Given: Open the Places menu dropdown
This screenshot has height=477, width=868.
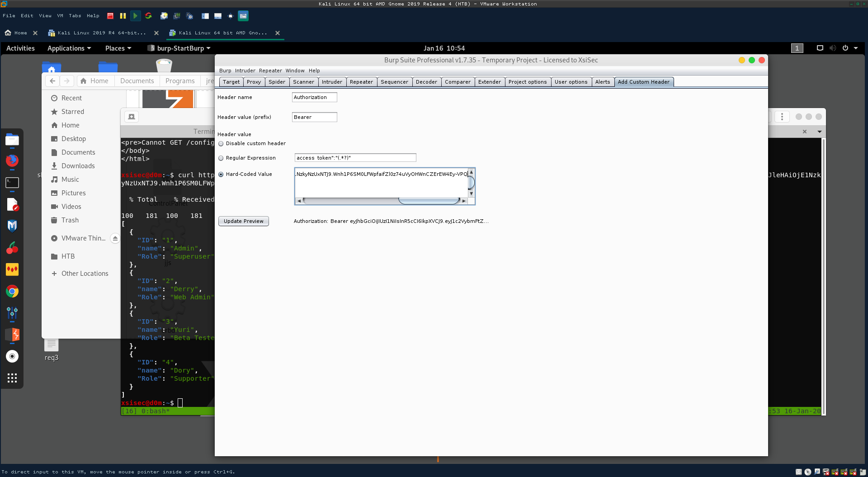Looking at the screenshot, I should coord(118,48).
